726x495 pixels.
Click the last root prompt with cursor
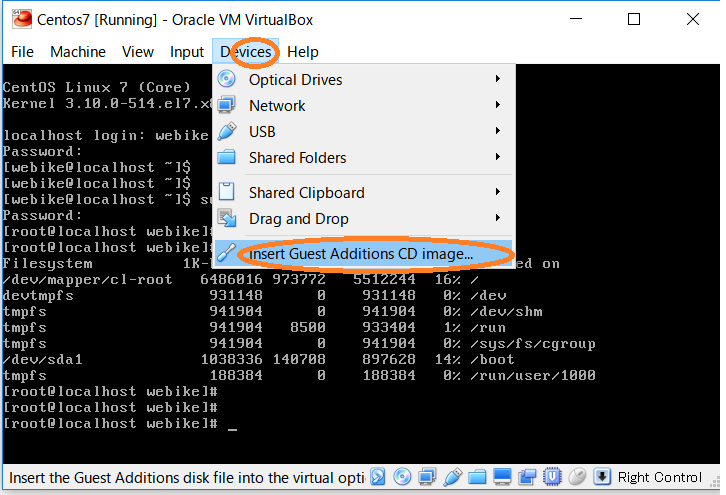120,423
